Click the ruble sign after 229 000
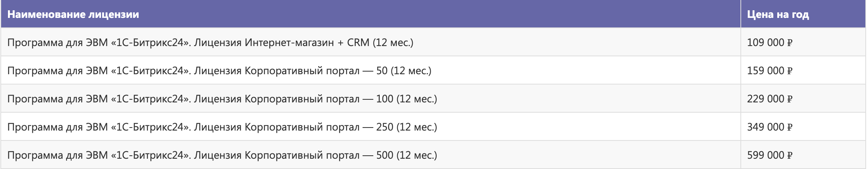Screen dimensions: 868x169 point(790,99)
